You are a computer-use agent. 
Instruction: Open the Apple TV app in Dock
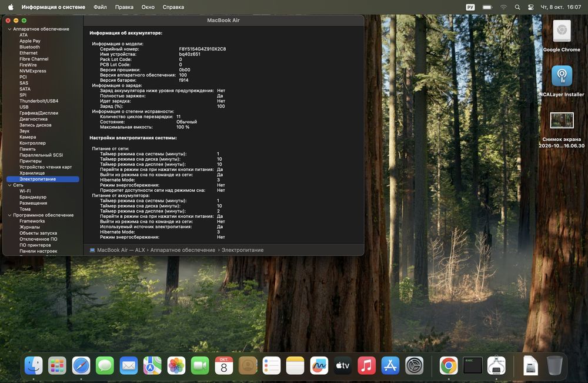343,365
